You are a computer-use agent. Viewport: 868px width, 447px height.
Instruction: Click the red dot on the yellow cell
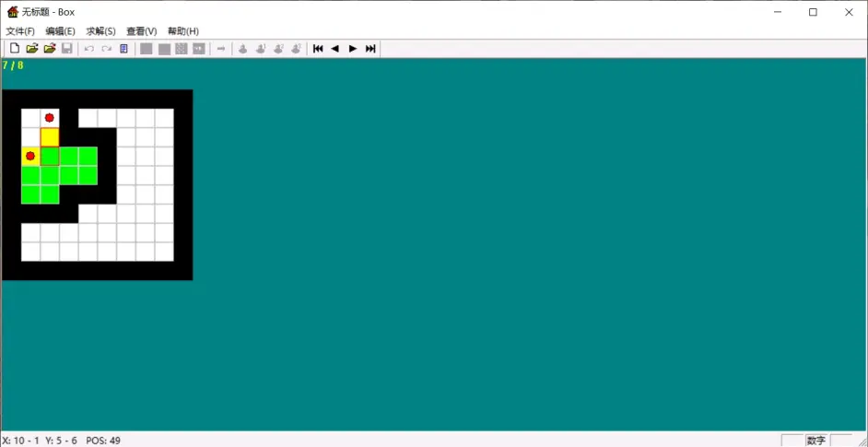point(30,156)
